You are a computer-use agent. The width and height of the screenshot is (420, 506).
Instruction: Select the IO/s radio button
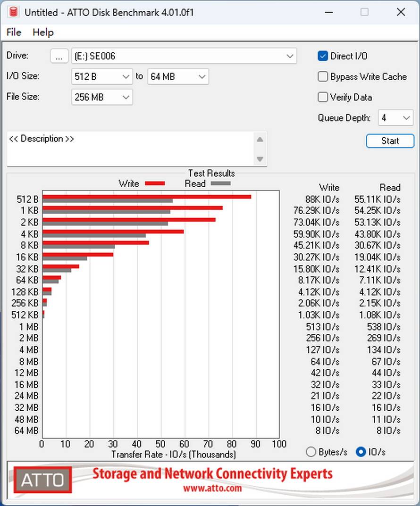tap(361, 452)
